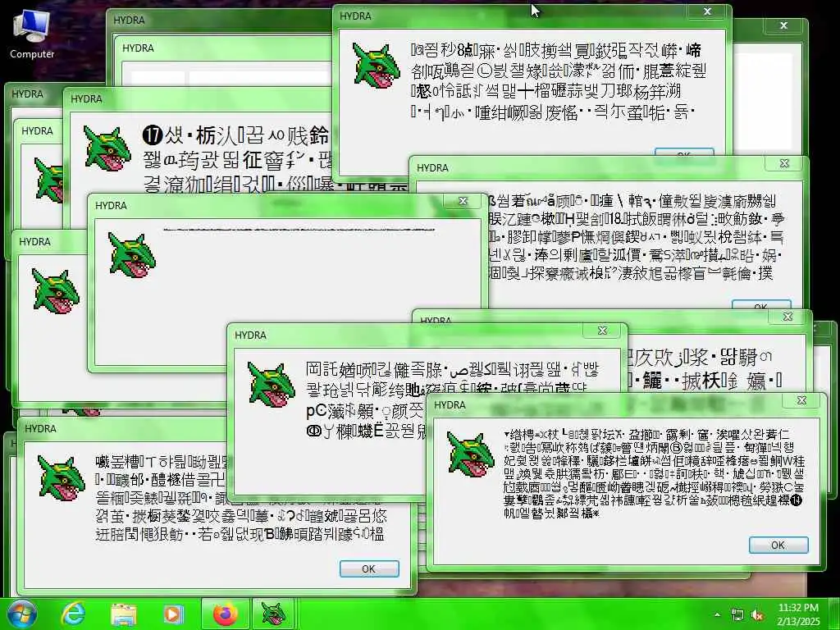Click dragon icon in dialog starting ▾綹樽

(470, 454)
